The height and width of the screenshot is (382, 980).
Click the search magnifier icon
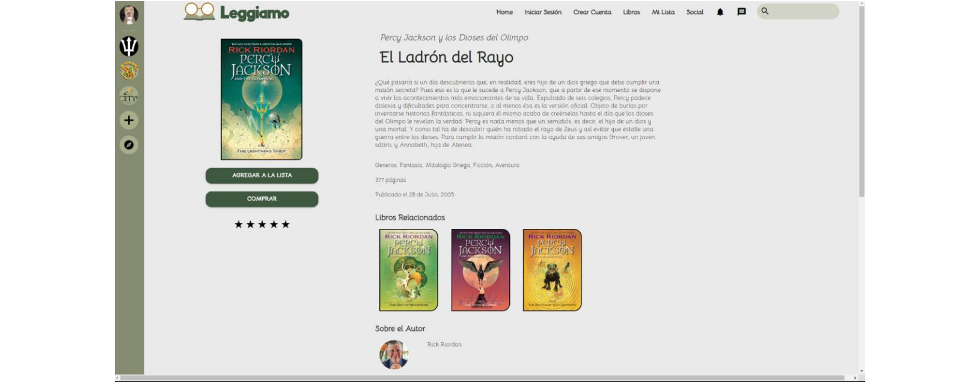tap(765, 11)
